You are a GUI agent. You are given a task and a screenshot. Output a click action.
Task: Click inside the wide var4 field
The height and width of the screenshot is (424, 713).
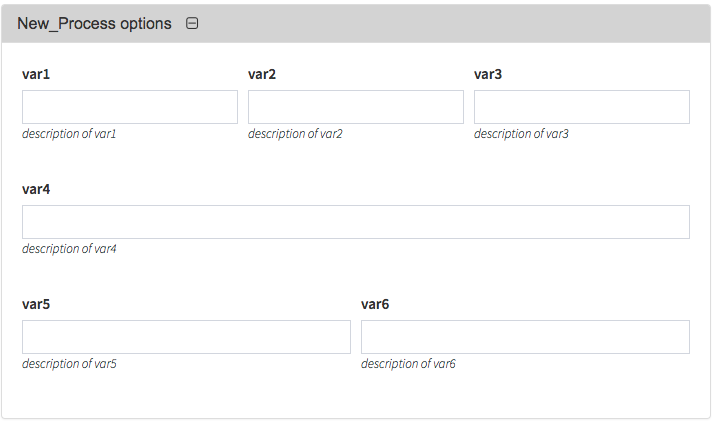pyautogui.click(x=356, y=222)
